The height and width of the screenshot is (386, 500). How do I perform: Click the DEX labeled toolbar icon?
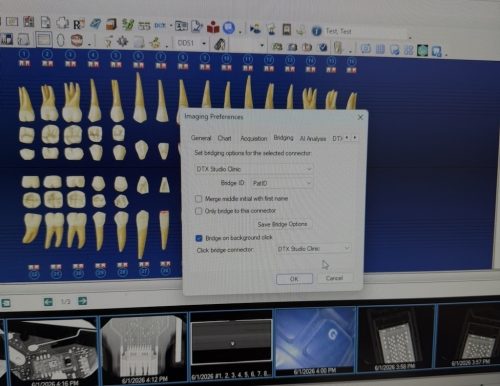tap(160, 25)
